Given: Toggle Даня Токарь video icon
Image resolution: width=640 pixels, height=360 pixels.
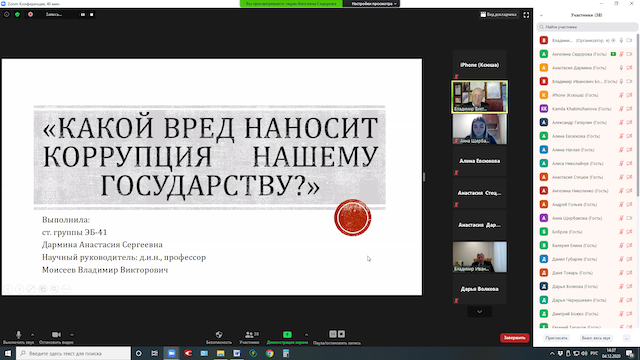Looking at the screenshot, I should coord(629,273).
